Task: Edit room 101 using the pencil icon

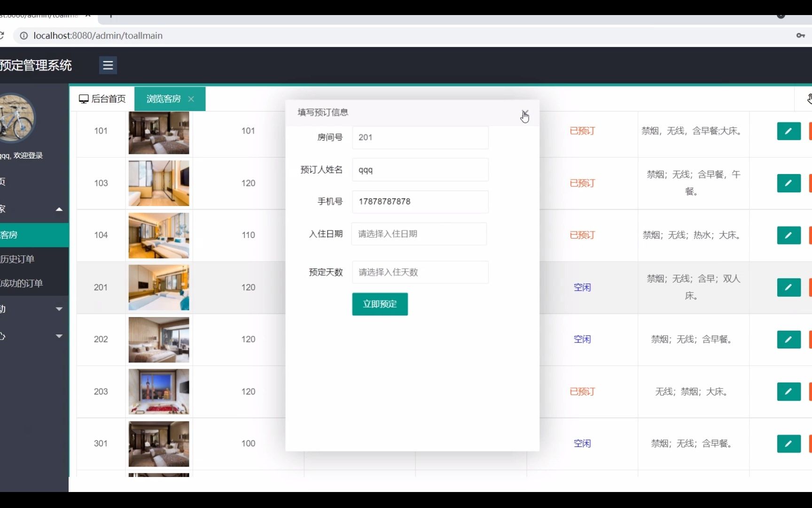Action: [789, 131]
